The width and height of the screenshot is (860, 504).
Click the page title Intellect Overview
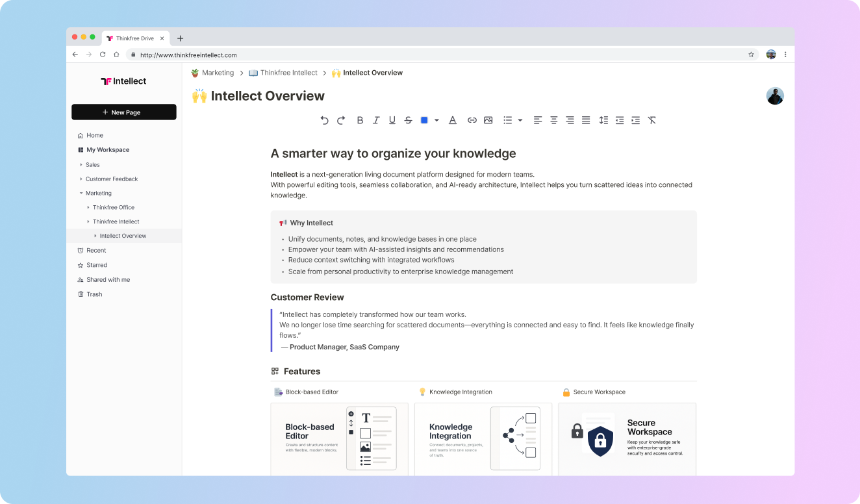(268, 96)
